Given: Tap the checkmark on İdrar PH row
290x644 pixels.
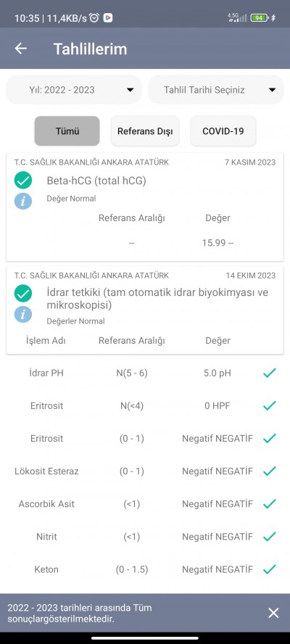Looking at the screenshot, I should 270,373.
